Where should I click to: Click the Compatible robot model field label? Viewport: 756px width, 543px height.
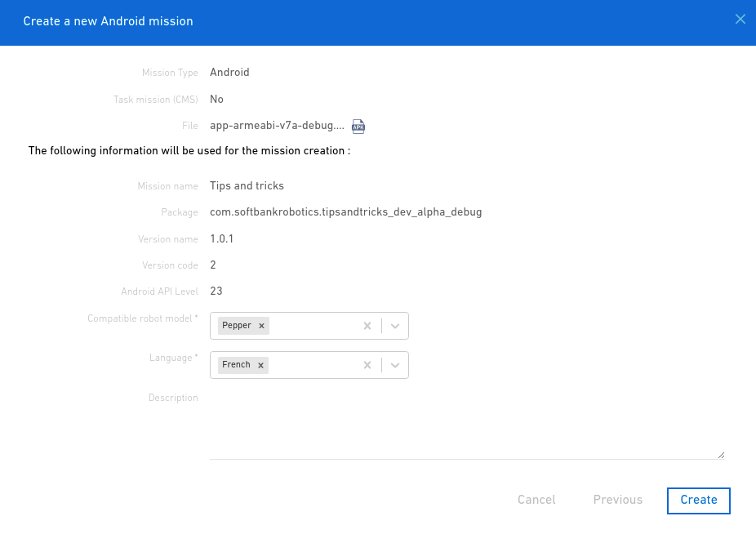tap(143, 318)
